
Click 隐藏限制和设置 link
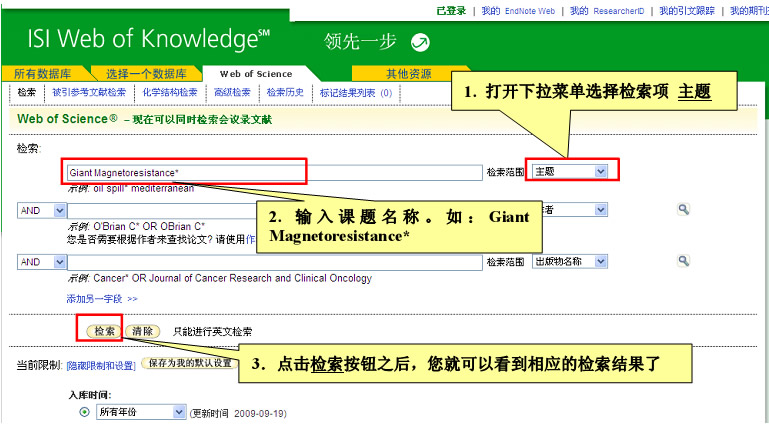point(101,366)
